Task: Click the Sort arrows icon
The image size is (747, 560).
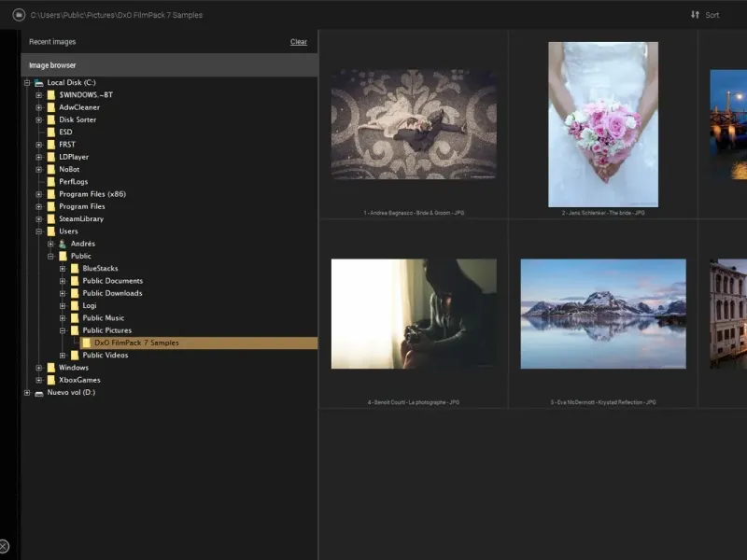Action: click(x=695, y=15)
